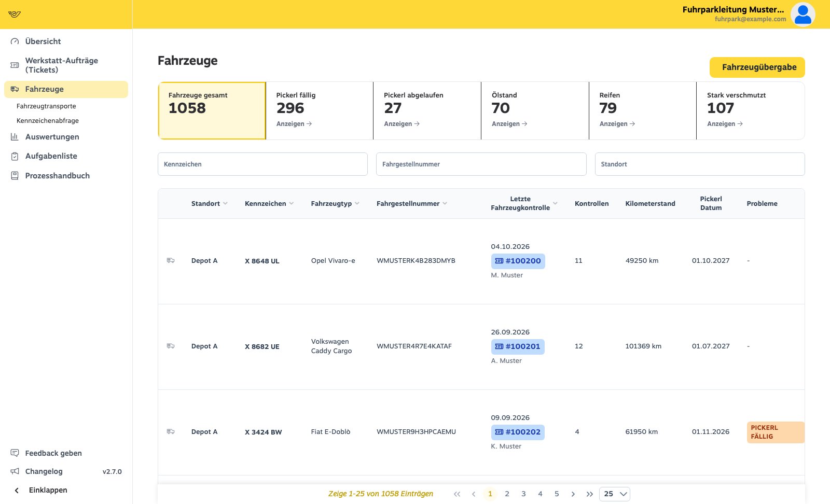Sort by Fahrgestellnummer column header
This screenshot has height=504, width=830.
(x=412, y=203)
